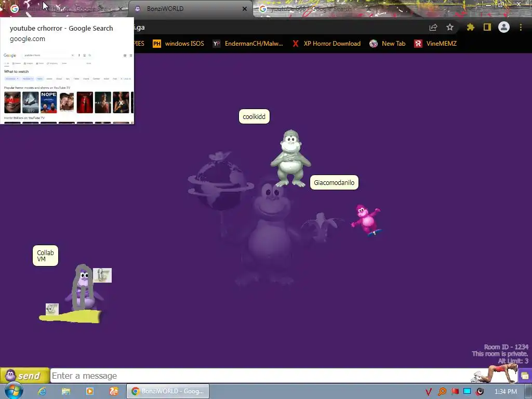Open the New Tab bookmark
The height and width of the screenshot is (399, 532).
click(x=388, y=44)
